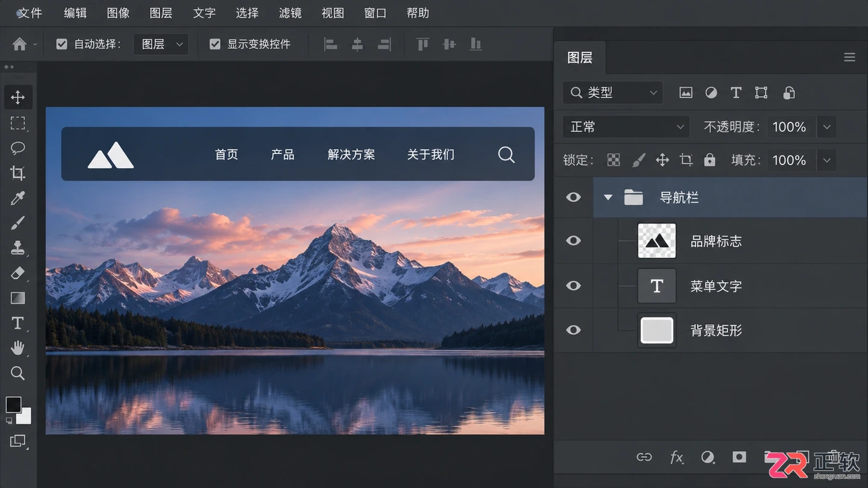Lock all lock icon
The width and height of the screenshot is (868, 488).
[709, 160]
